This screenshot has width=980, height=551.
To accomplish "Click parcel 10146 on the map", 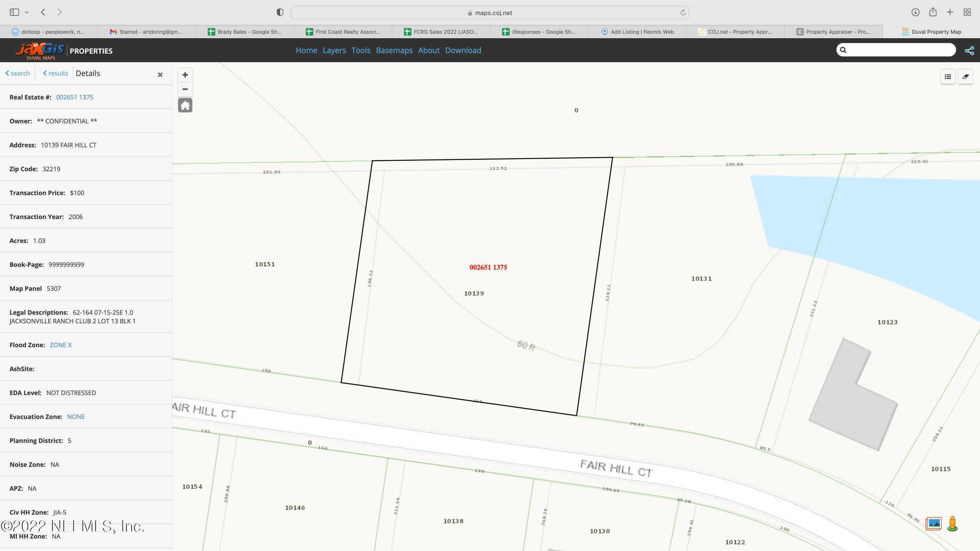I will tap(295, 508).
